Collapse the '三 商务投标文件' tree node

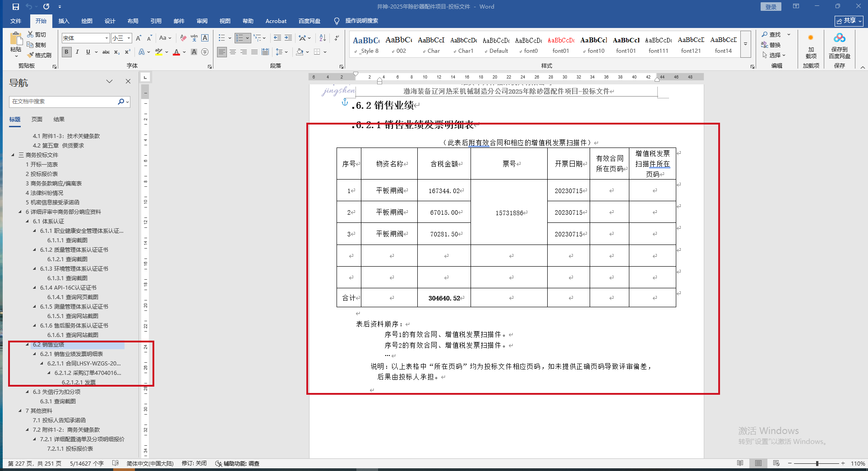(x=13, y=155)
